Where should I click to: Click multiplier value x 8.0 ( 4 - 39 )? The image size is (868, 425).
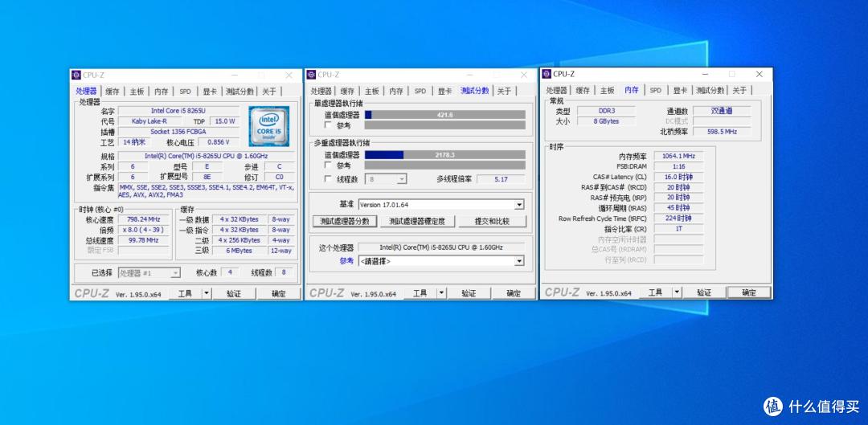point(143,230)
